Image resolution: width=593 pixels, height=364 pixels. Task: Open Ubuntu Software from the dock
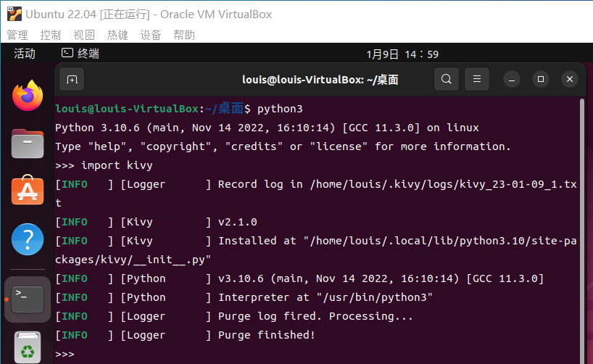pos(28,190)
